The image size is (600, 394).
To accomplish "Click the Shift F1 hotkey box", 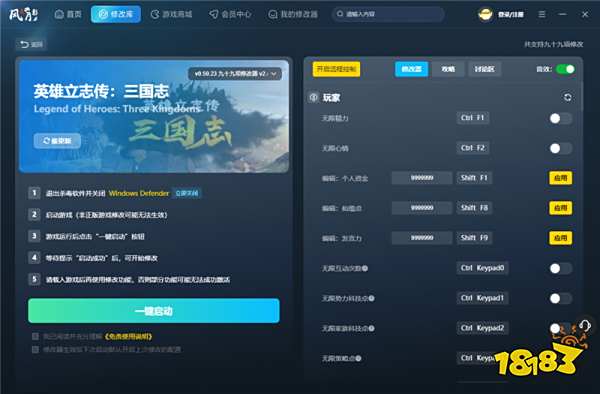I will (x=474, y=178).
